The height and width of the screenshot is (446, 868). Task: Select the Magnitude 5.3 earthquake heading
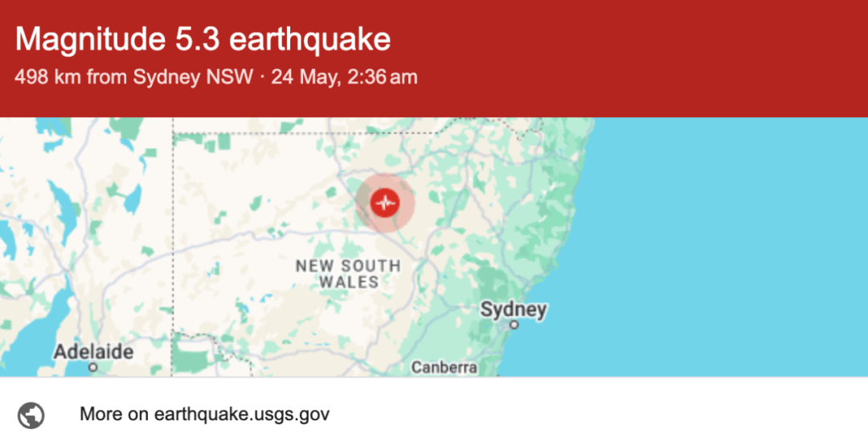pyautogui.click(x=203, y=39)
